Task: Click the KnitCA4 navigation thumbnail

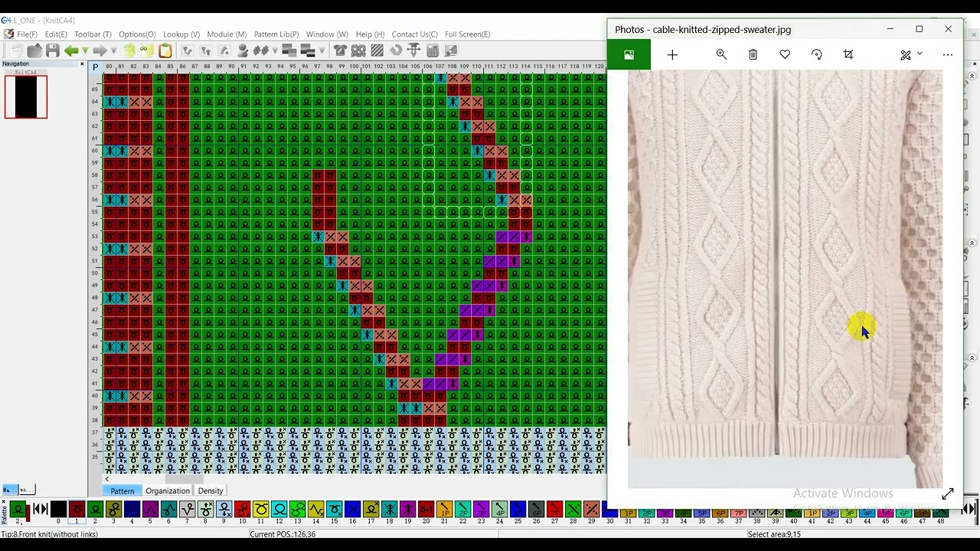Action: pos(26,96)
